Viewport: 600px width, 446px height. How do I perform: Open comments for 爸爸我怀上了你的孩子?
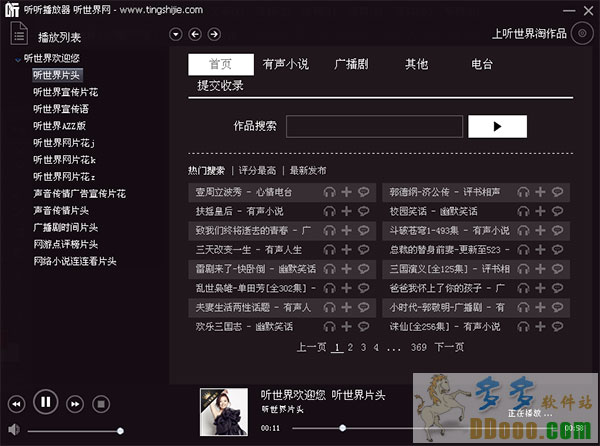click(558, 288)
